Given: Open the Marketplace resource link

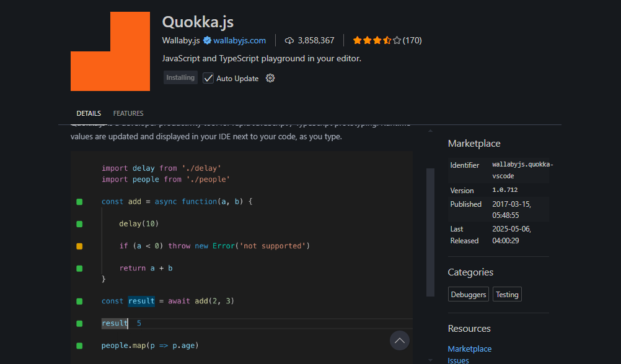Looking at the screenshot, I should (x=470, y=349).
